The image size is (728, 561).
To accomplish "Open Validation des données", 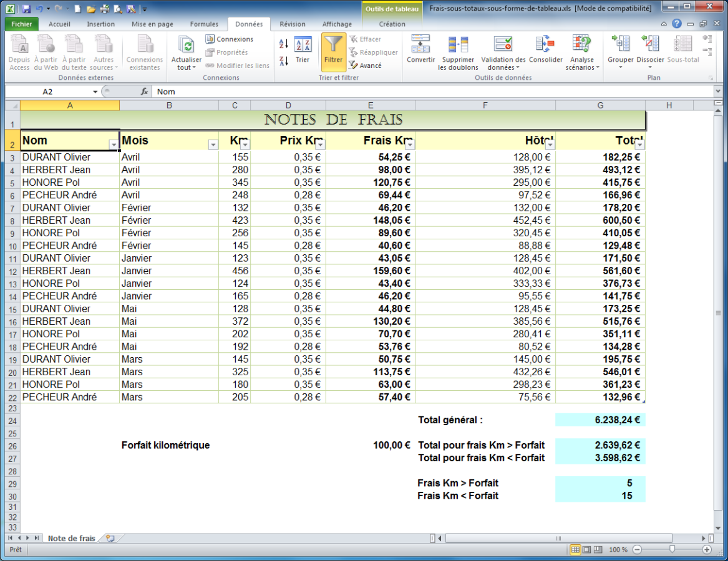I will (503, 53).
